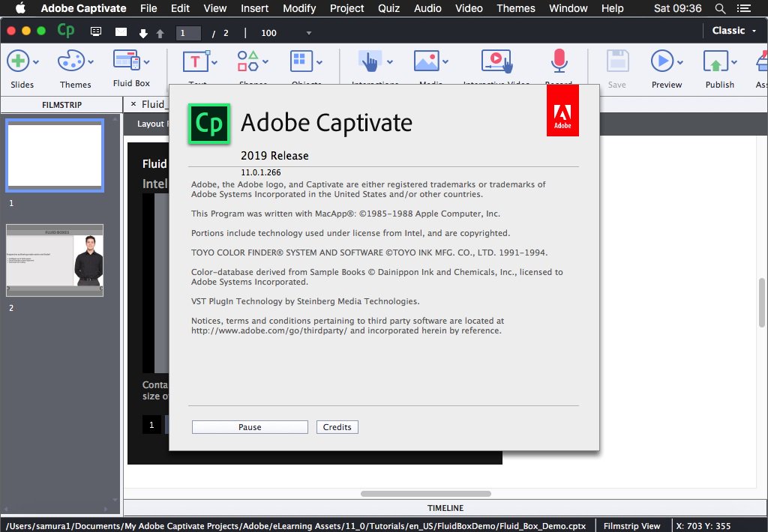
Task: Click the Cp icon in About dialog
Action: click(x=209, y=124)
